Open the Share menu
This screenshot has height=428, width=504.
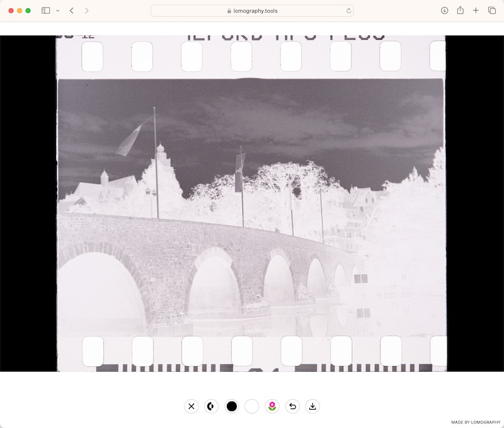461,10
